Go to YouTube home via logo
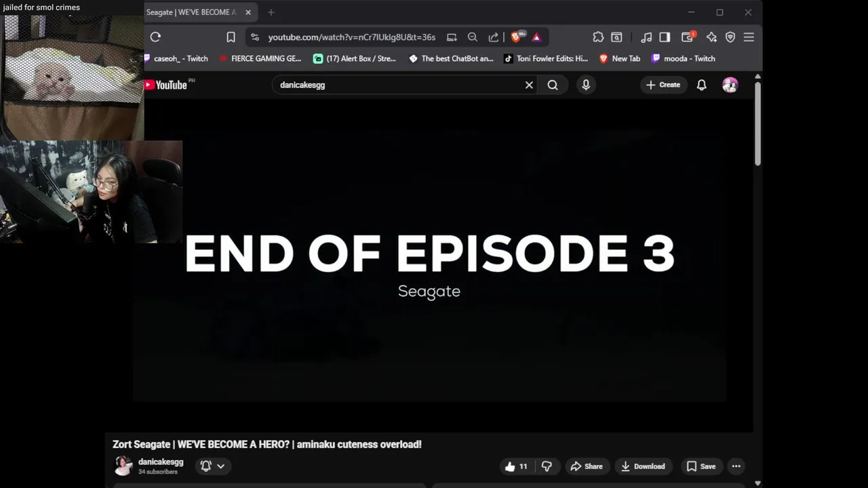The height and width of the screenshot is (488, 868). 166,85
